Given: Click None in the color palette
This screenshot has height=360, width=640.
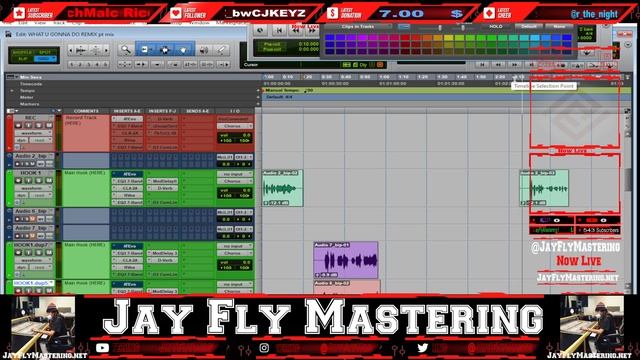Looking at the screenshot, I should coord(559,27).
